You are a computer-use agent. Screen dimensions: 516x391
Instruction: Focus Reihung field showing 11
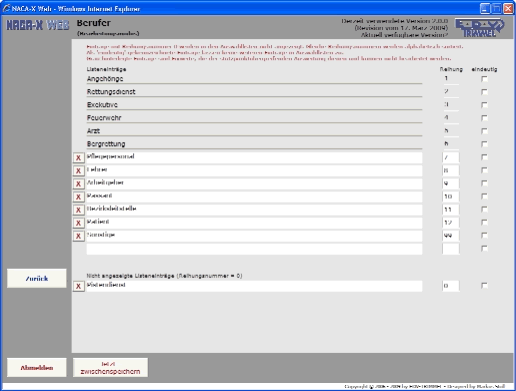point(451,209)
